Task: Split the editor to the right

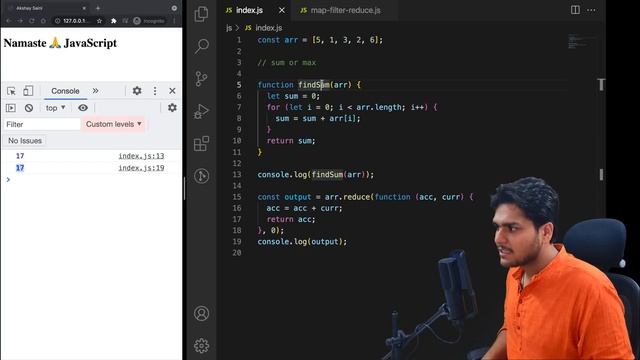Action: (575, 10)
